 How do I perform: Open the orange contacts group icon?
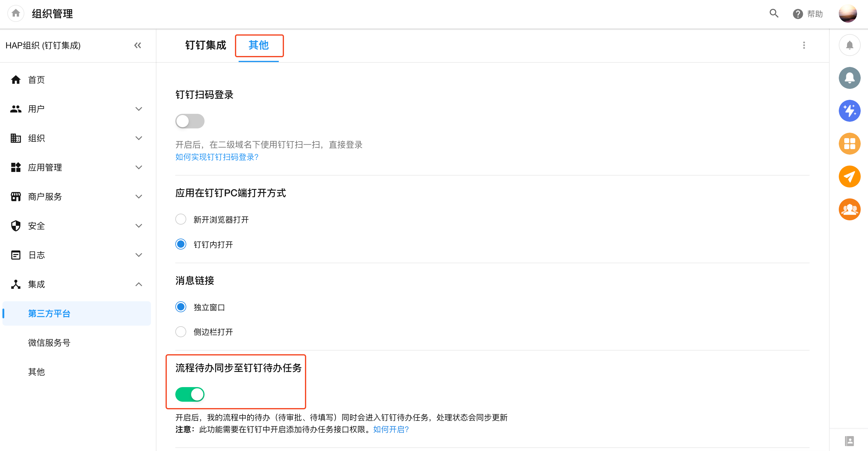849,209
